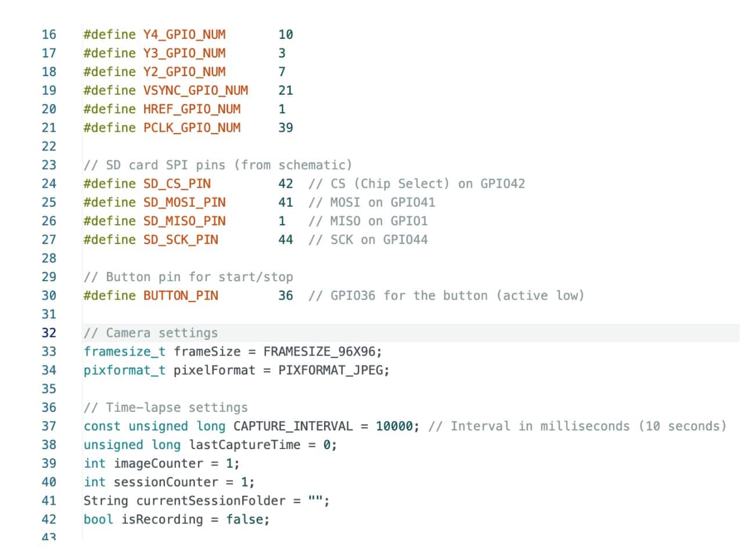Place cursor on PIXFORMAT_JPEG constant

[330, 370]
